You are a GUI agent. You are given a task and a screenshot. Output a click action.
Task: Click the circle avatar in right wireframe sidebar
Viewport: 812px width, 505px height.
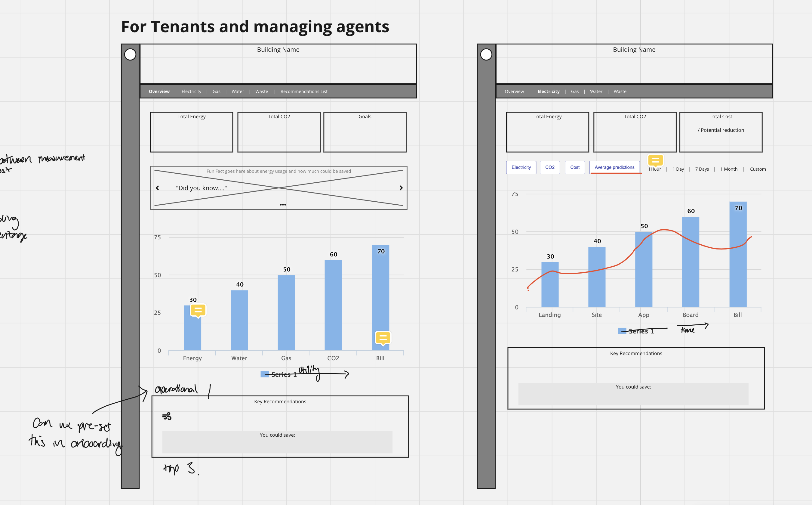(486, 54)
